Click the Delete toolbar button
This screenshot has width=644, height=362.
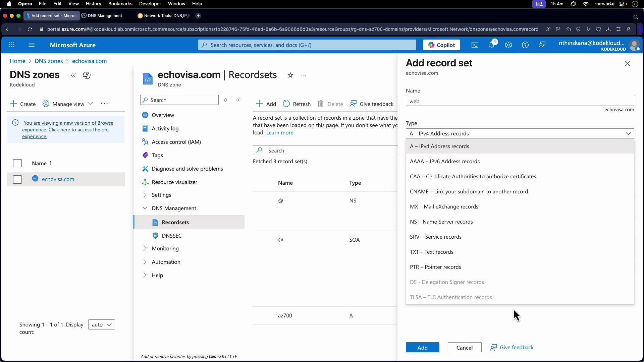click(330, 104)
